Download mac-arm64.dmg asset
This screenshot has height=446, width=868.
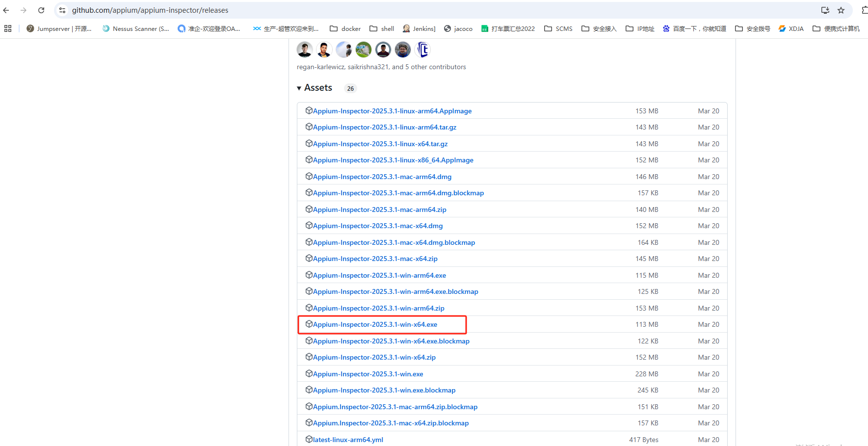pyautogui.click(x=382, y=177)
